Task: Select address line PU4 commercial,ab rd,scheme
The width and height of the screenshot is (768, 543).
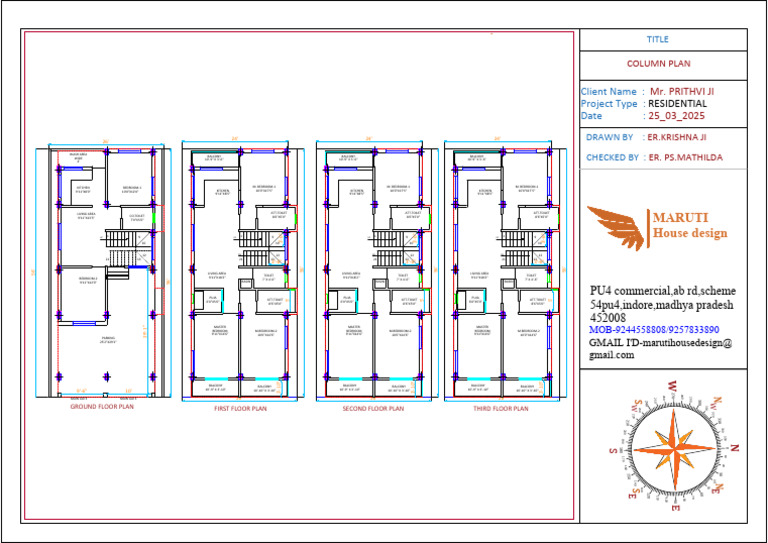Action: coord(663,291)
